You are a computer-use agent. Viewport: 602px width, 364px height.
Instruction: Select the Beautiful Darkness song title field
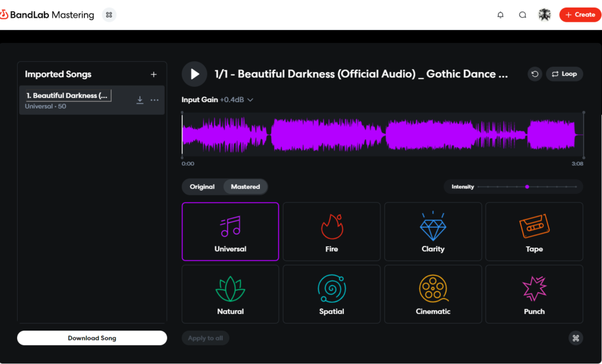coord(69,96)
